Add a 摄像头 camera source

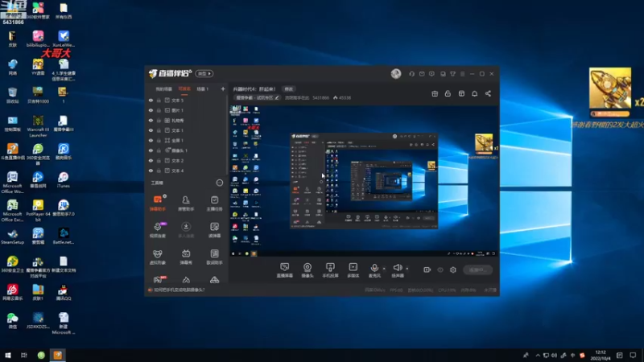coord(308,270)
